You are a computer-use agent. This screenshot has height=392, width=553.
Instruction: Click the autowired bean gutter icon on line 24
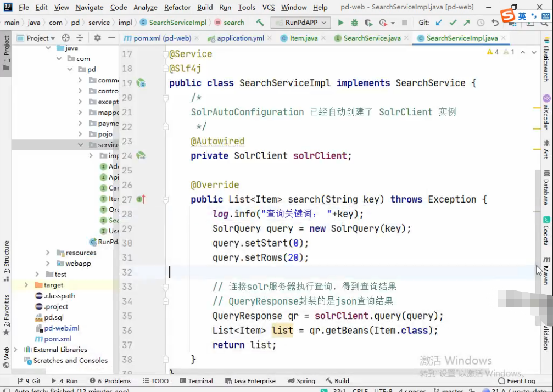pyautogui.click(x=141, y=155)
